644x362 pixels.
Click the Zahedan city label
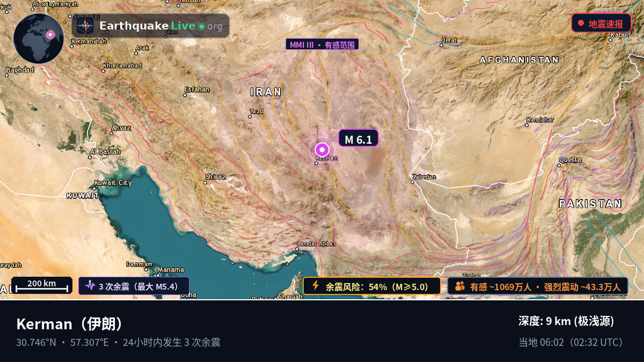424,177
